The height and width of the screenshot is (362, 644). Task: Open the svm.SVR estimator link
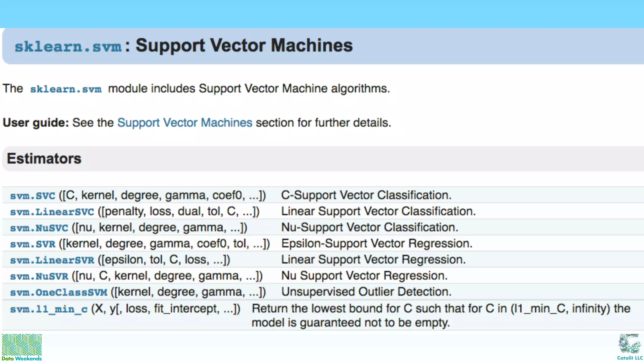click(x=33, y=244)
